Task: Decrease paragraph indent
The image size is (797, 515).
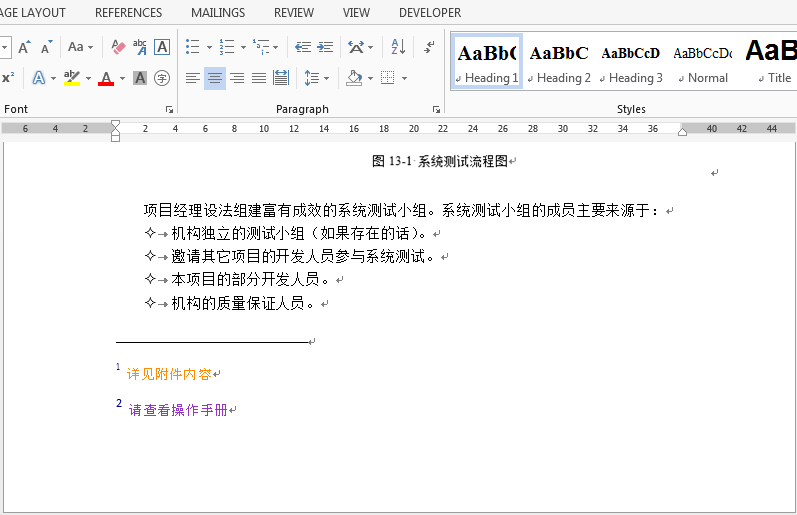Action: click(303, 47)
